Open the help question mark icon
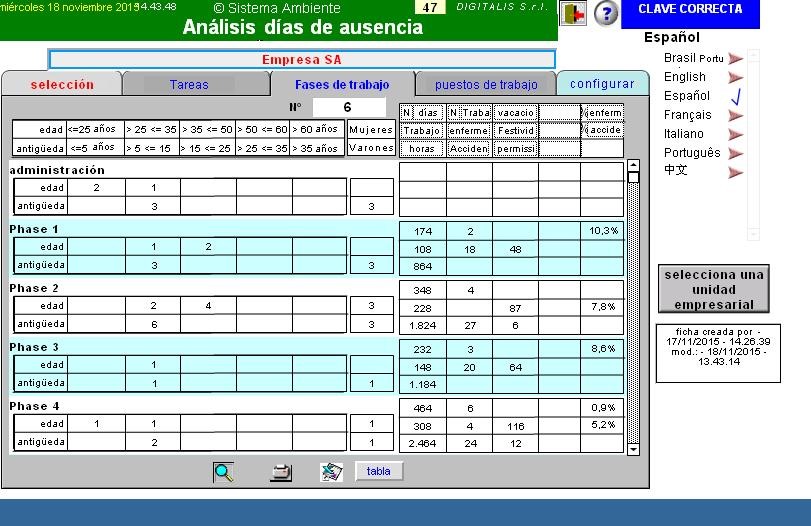 [x=606, y=13]
